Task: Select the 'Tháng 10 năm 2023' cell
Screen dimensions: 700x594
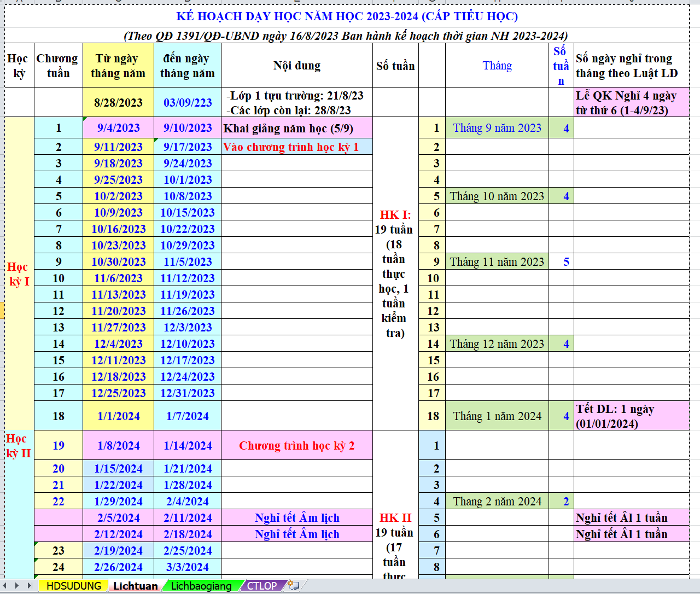Action: pos(497,196)
